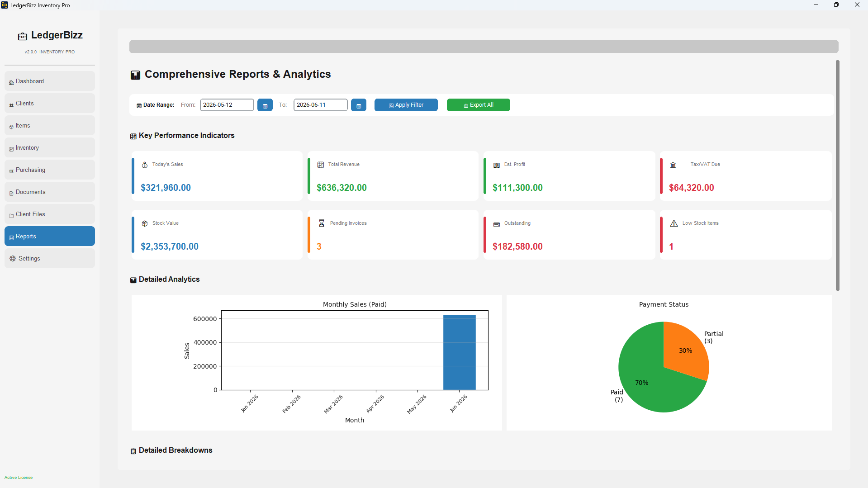Click the Tax/VAT Due bank icon
The image size is (868, 488).
point(673,165)
